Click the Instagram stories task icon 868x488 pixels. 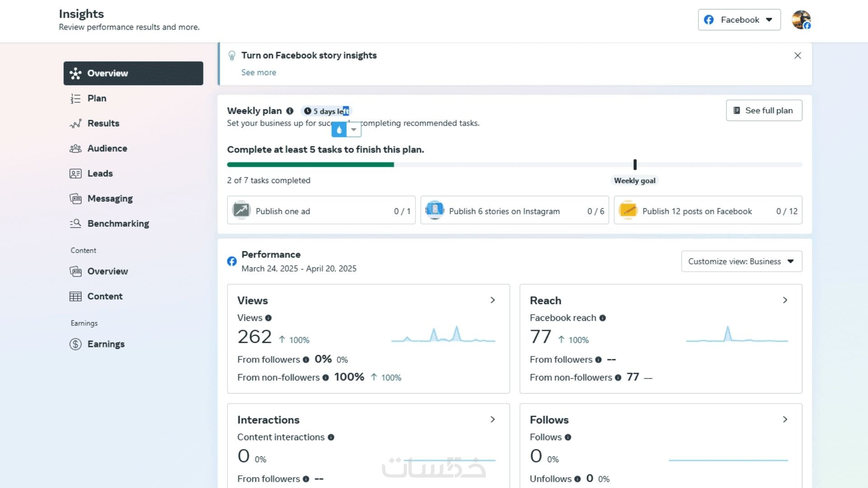434,210
